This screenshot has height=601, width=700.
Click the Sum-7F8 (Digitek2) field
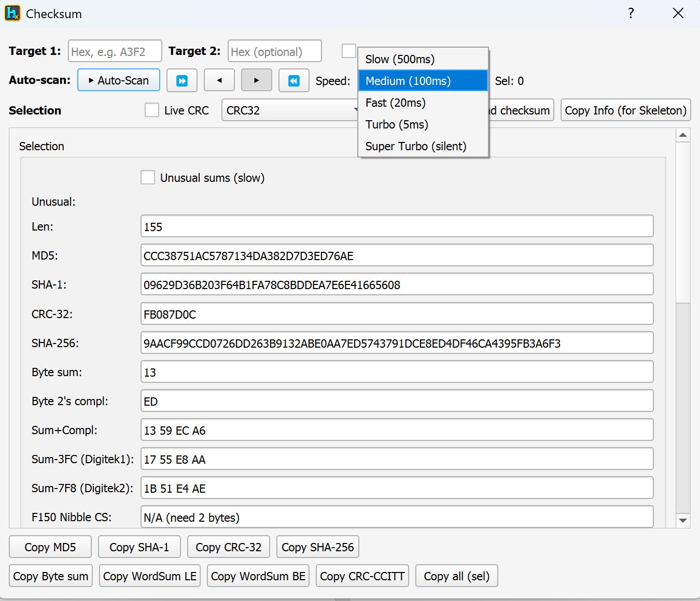coord(397,488)
